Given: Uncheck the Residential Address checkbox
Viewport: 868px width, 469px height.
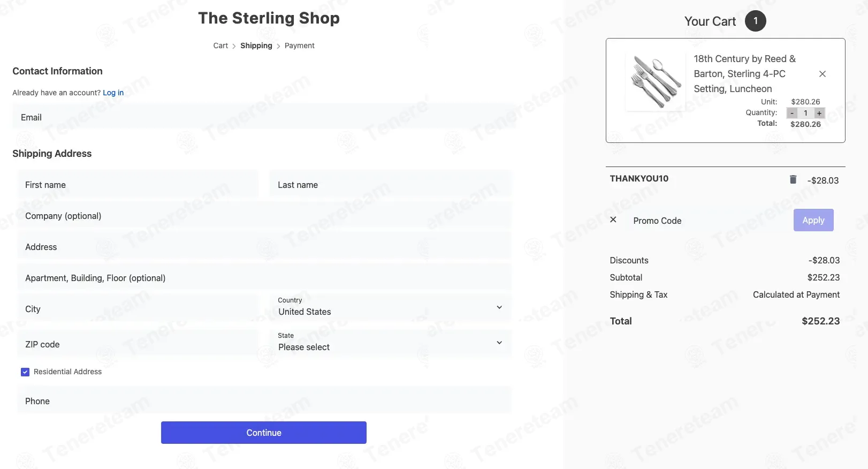Looking at the screenshot, I should pyautogui.click(x=25, y=372).
